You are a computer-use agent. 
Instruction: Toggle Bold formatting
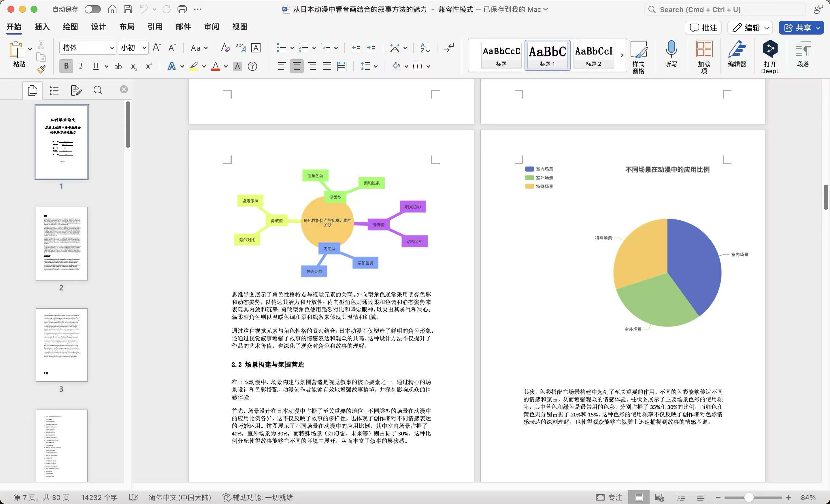pos(66,66)
